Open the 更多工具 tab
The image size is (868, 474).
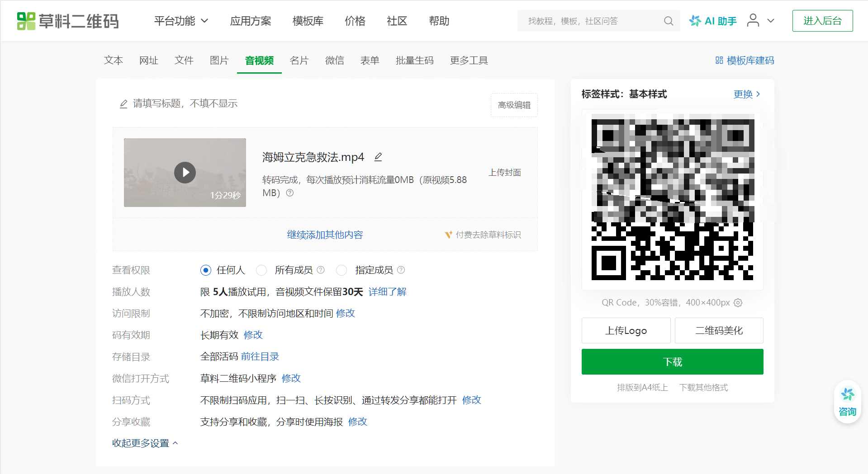pos(469,61)
